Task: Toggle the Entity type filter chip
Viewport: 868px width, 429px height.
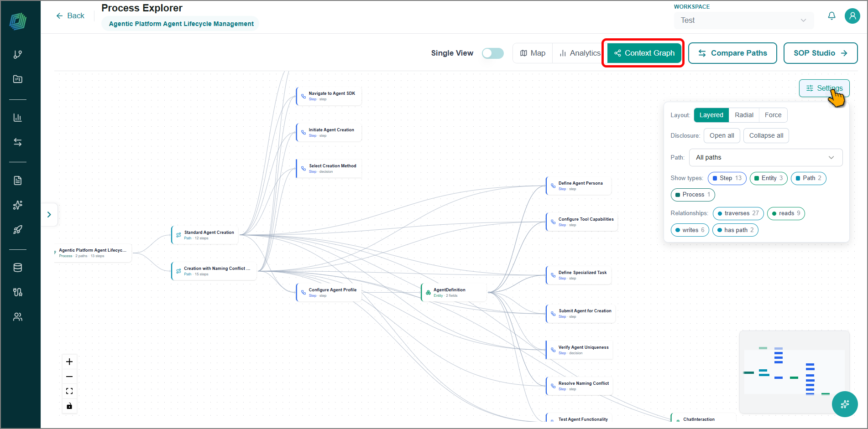Action: coord(769,178)
